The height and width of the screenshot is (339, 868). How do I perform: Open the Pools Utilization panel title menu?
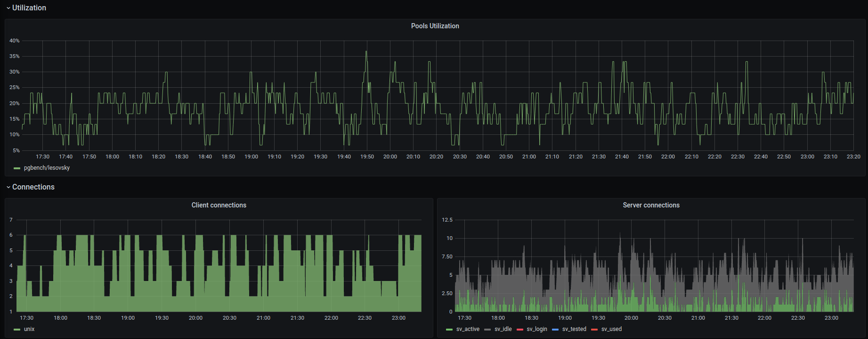(435, 26)
